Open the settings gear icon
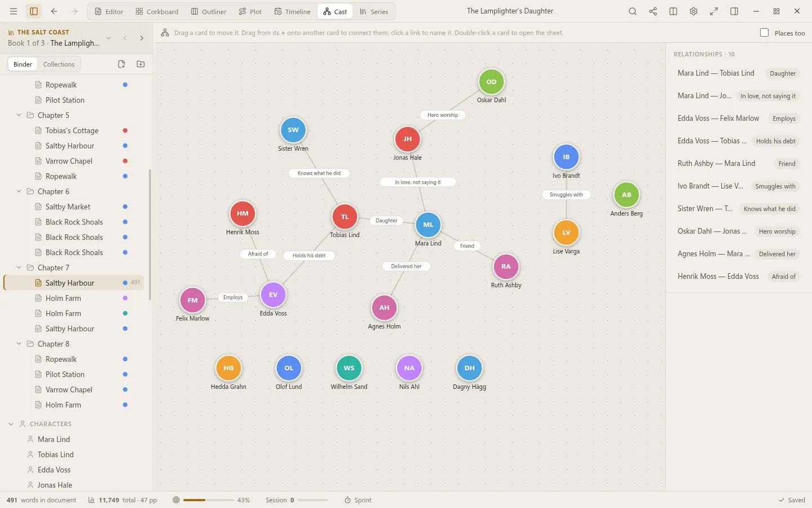The image size is (812, 508). 694,11
